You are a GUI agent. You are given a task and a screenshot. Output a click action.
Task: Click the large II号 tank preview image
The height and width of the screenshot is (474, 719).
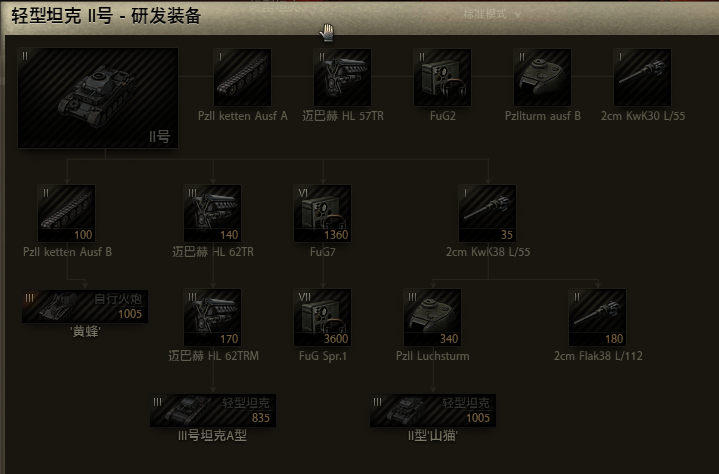pyautogui.click(x=98, y=98)
